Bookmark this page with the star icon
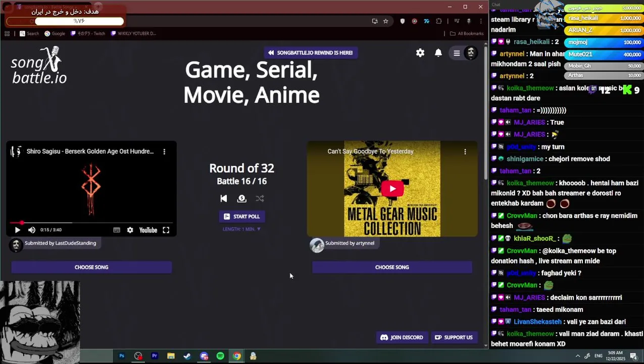Screen dimensions: 644x364 coord(386,21)
